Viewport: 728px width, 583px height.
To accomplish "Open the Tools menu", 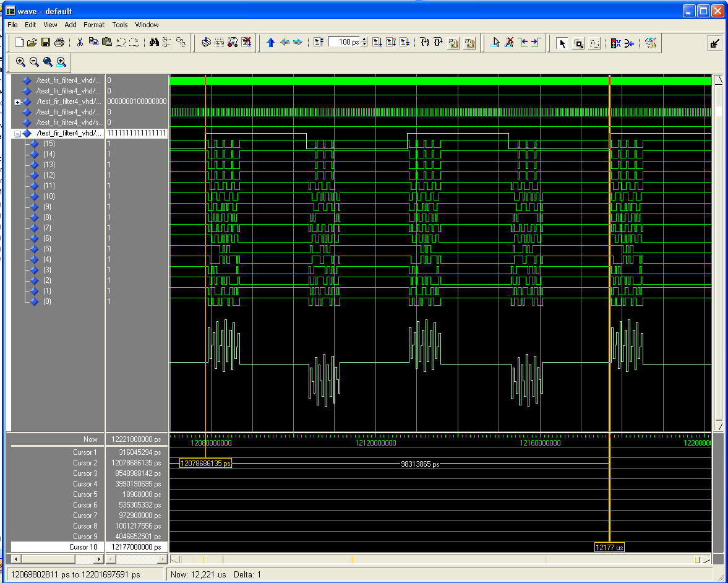I will point(120,25).
